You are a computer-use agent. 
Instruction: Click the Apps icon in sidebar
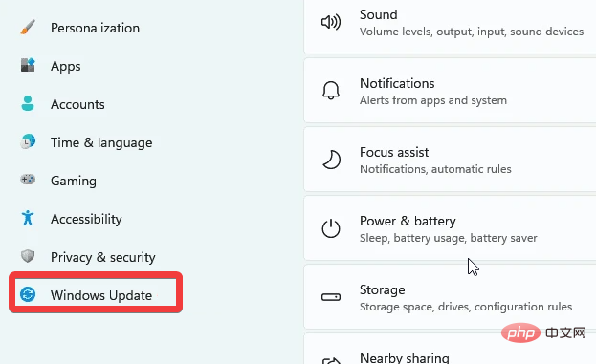pyautogui.click(x=28, y=65)
